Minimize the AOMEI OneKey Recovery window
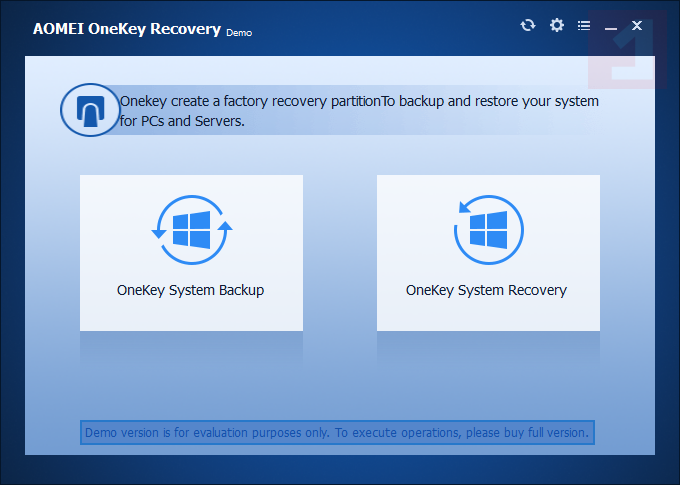This screenshot has width=680, height=485. (611, 29)
